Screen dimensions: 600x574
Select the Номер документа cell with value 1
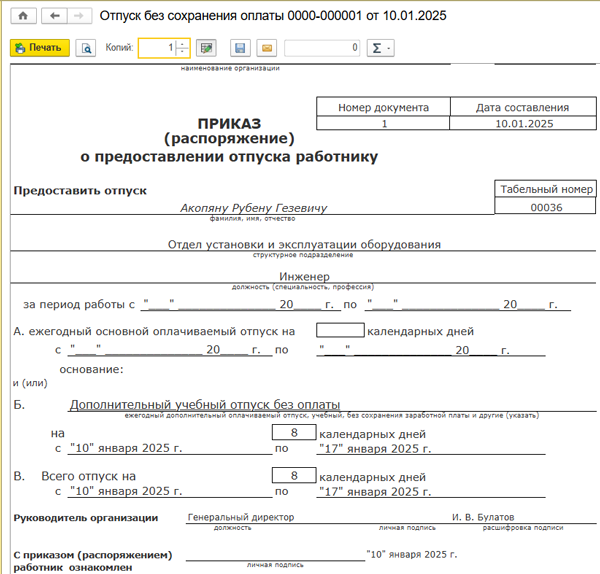coord(383,124)
